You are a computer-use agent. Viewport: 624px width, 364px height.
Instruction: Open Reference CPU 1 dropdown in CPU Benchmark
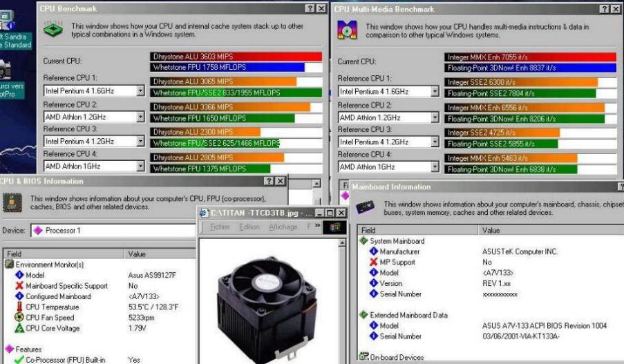click(140, 90)
